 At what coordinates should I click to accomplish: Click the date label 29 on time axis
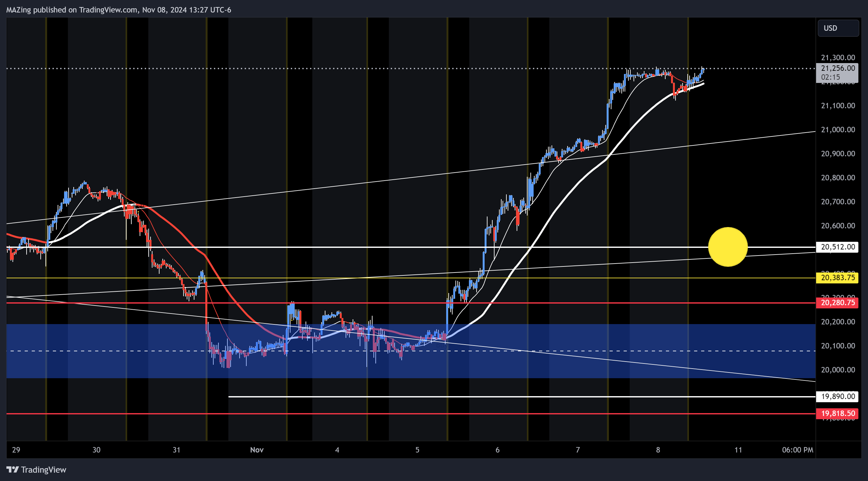16,450
